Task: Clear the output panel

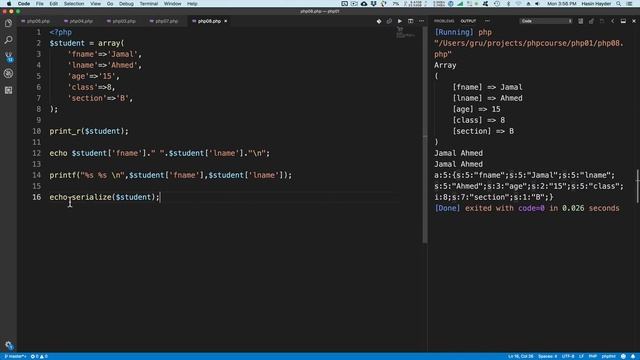Action: (x=580, y=21)
